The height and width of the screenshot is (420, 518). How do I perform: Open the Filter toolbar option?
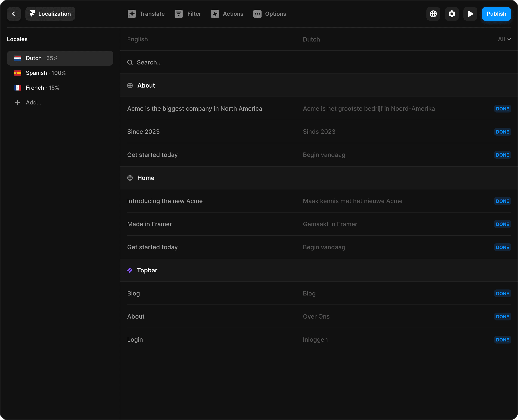pos(188,14)
